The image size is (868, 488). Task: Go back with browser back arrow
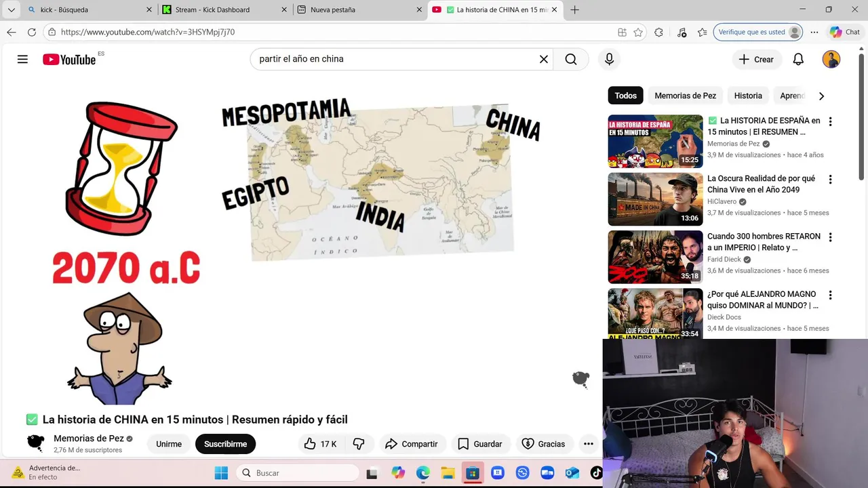pyautogui.click(x=12, y=32)
